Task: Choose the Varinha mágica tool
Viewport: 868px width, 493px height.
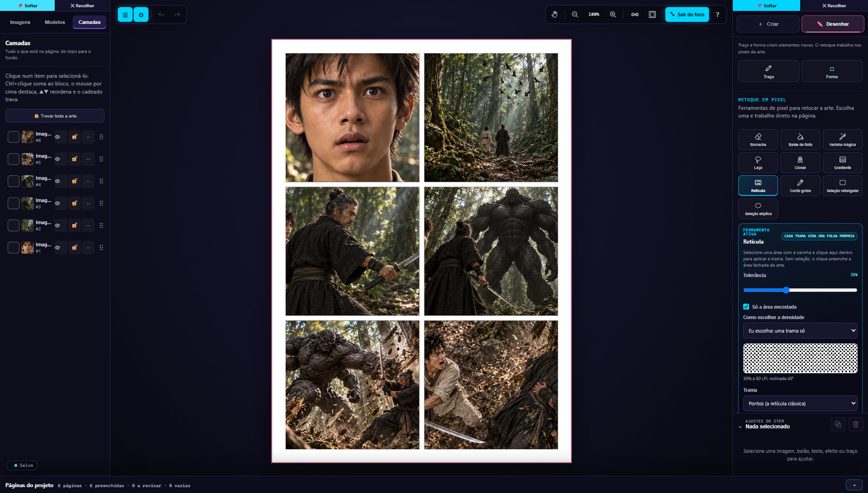Action: click(x=843, y=139)
